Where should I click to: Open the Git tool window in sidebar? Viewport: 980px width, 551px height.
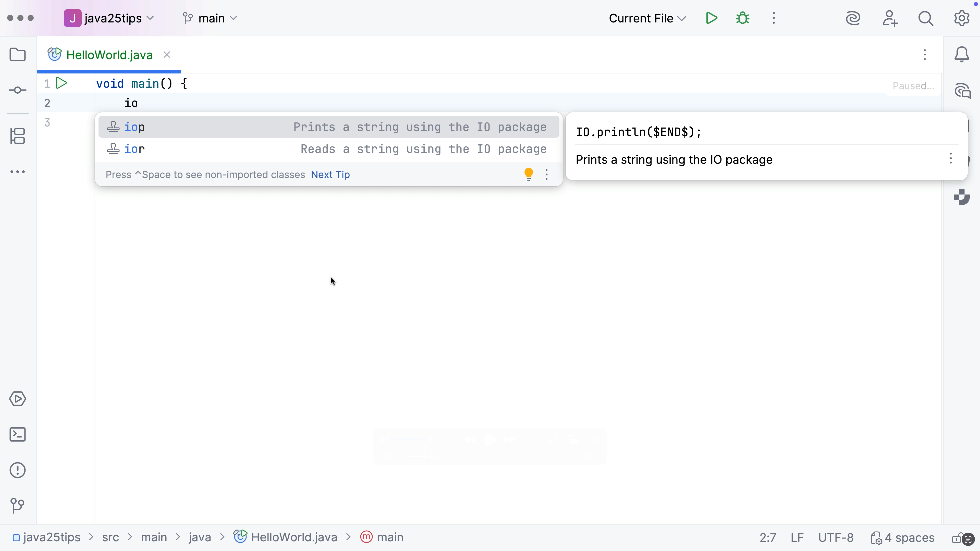tap(17, 505)
